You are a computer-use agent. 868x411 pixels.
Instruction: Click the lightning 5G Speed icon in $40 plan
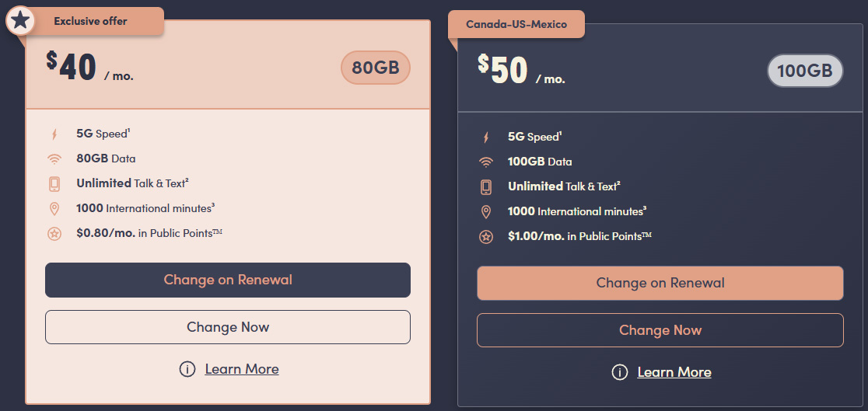point(54,134)
